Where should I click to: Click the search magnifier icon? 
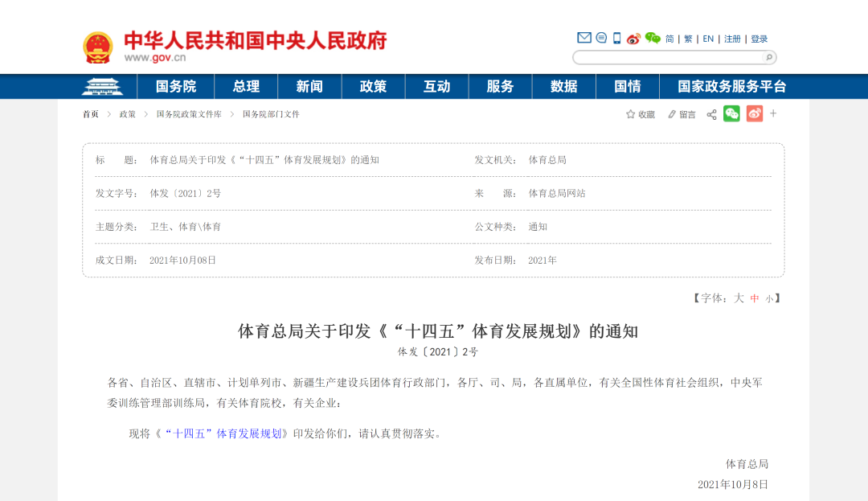click(x=768, y=57)
